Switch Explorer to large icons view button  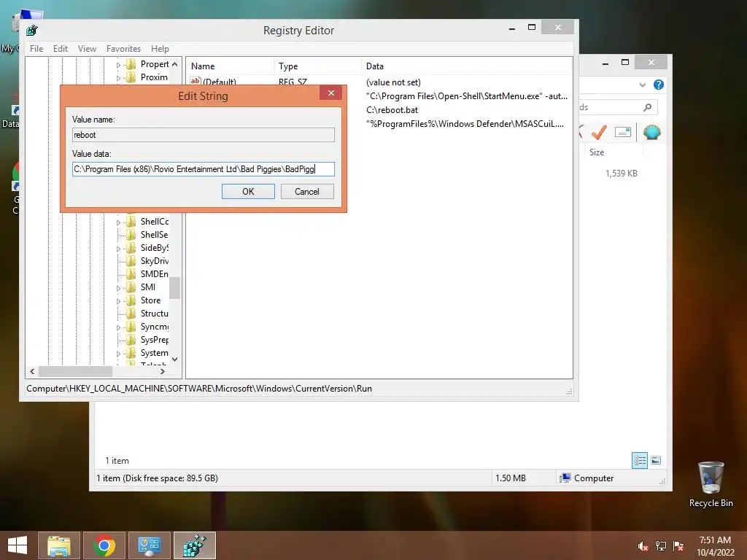coord(656,461)
